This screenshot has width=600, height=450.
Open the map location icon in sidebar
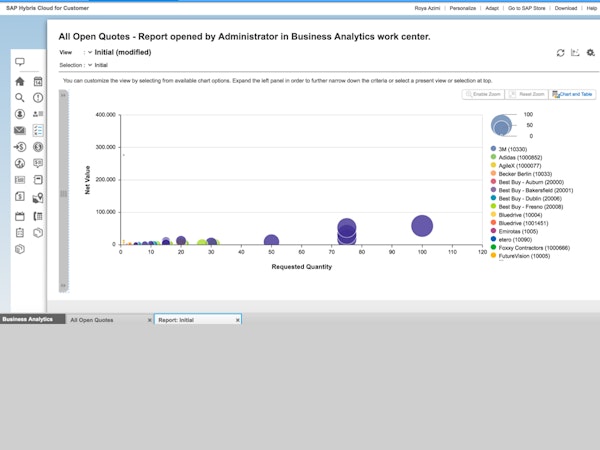click(38, 199)
